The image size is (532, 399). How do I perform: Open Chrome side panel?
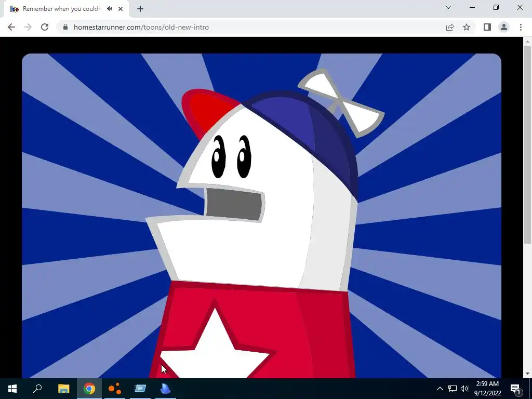[x=487, y=27]
